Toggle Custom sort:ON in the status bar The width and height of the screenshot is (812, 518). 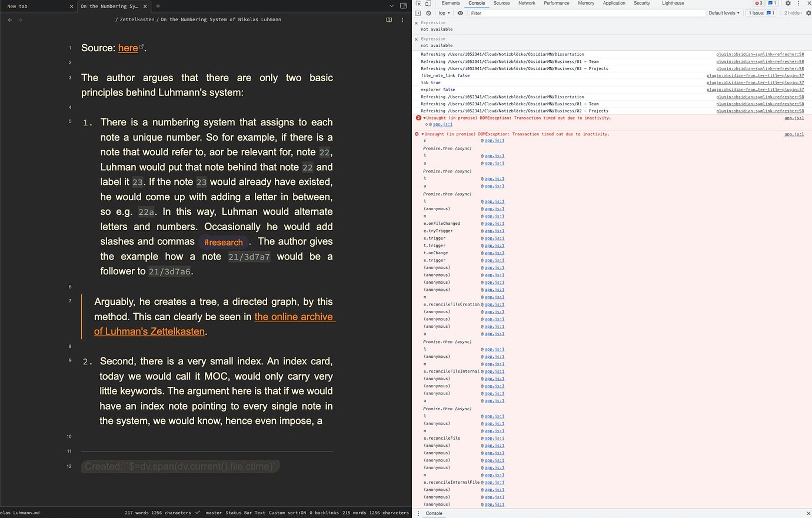288,513
